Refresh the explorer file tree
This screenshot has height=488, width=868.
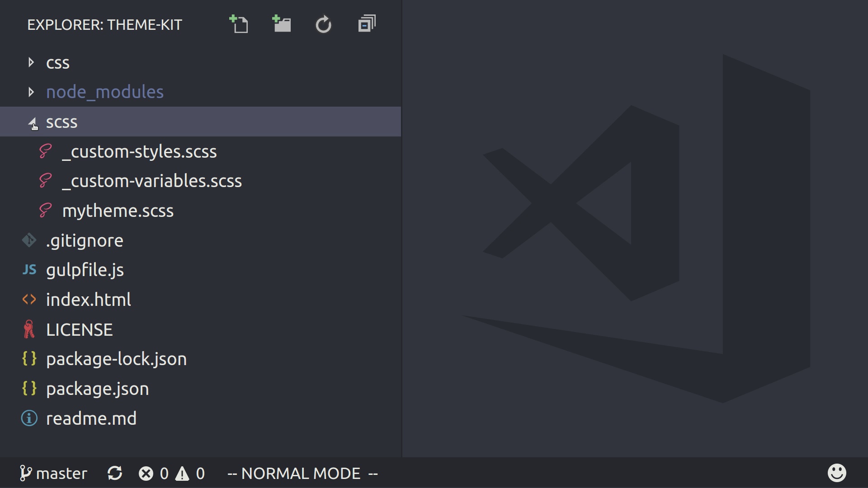[324, 24]
